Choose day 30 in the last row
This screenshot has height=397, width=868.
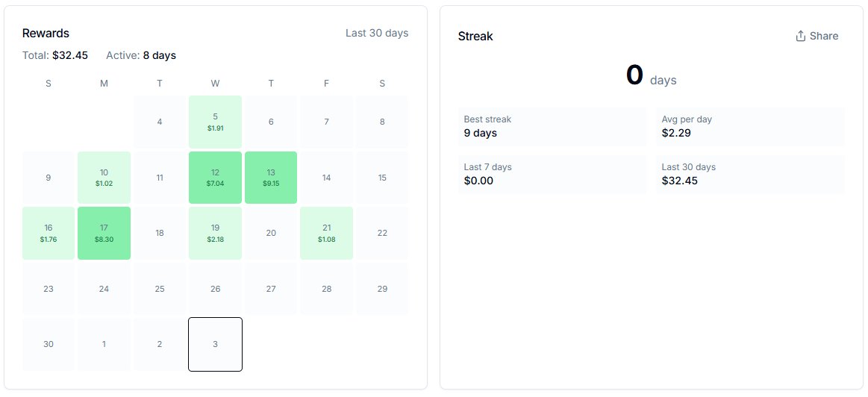[x=49, y=345]
